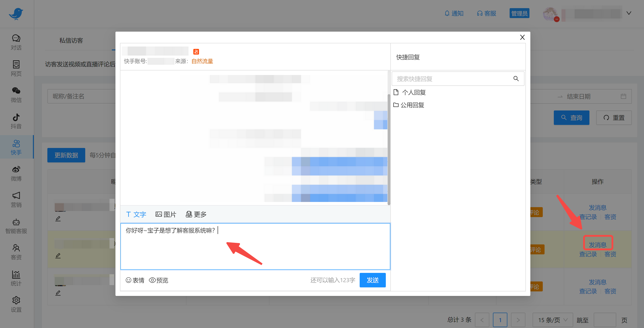Switch to the 更多 message tab
Screen dimensions: 644x328
[196, 214]
